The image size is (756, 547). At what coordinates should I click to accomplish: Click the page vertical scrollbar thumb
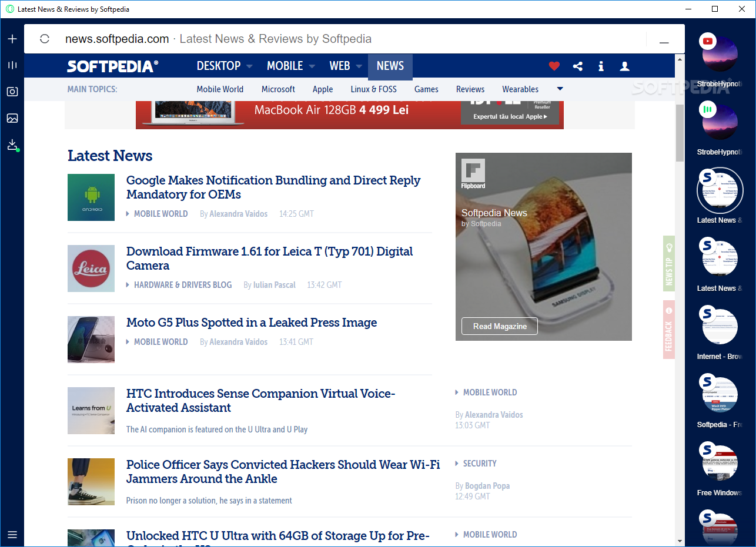pyautogui.click(x=680, y=133)
